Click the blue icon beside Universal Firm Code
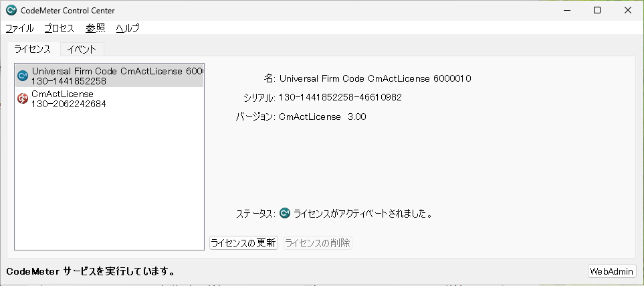644x286 pixels. 22,76
